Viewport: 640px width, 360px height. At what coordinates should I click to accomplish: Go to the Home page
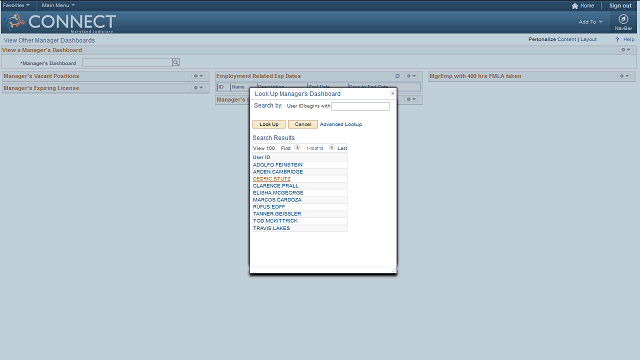click(x=587, y=6)
